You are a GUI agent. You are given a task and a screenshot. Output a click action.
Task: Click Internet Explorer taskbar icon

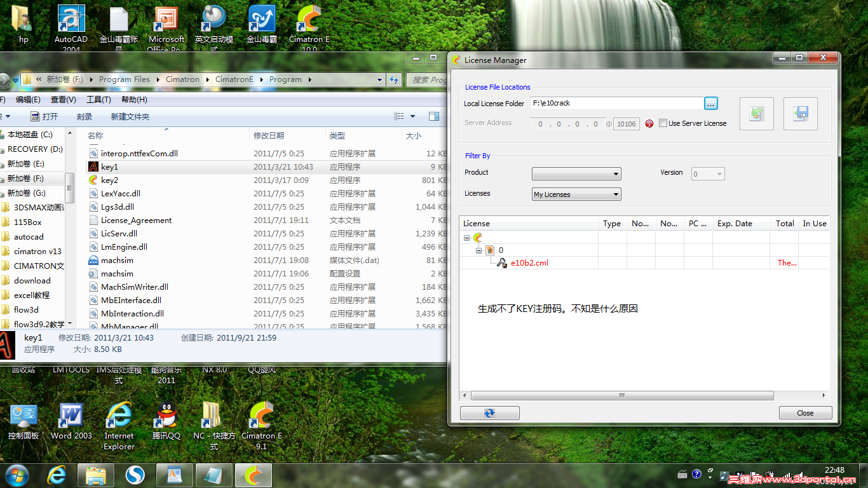click(57, 475)
